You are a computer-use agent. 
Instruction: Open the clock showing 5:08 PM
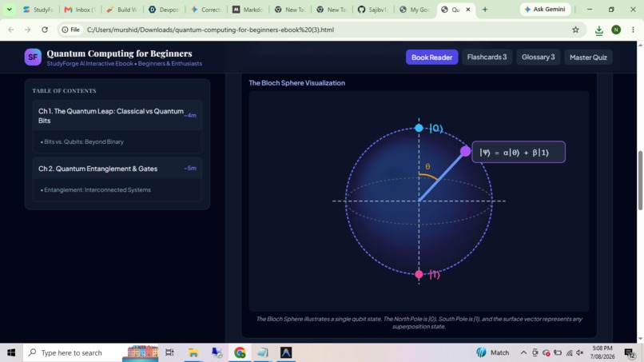[x=602, y=352]
